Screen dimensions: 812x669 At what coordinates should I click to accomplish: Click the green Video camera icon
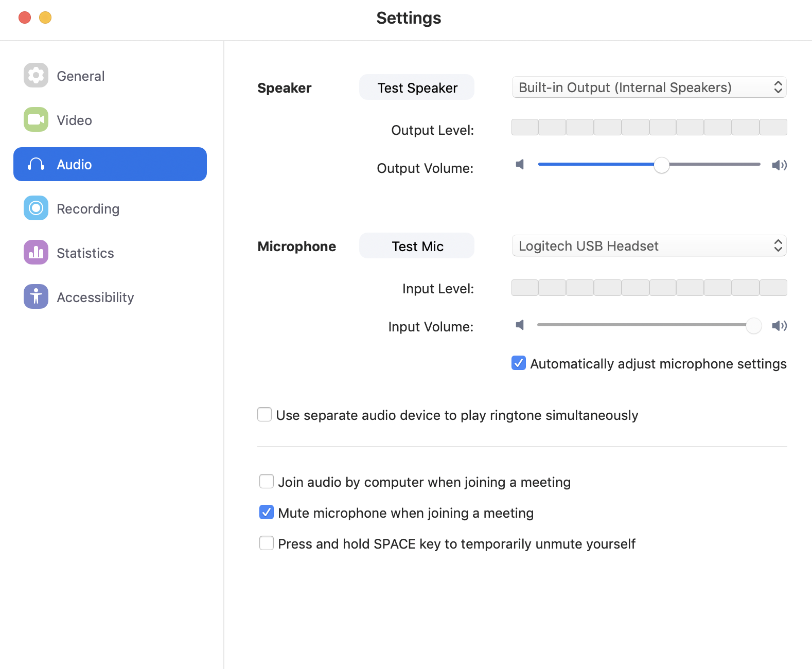tap(36, 120)
